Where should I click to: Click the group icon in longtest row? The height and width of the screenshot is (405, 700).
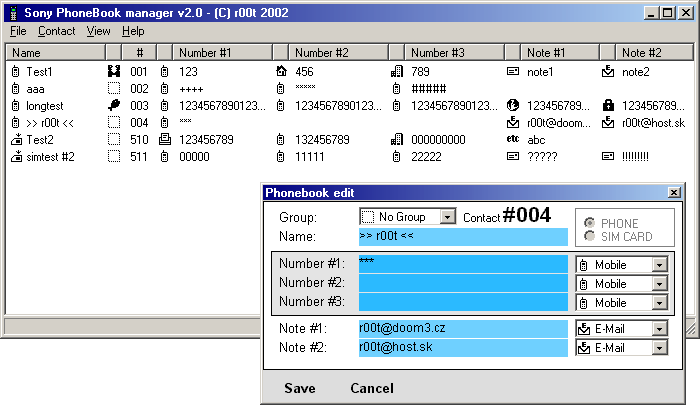pyautogui.click(x=114, y=105)
